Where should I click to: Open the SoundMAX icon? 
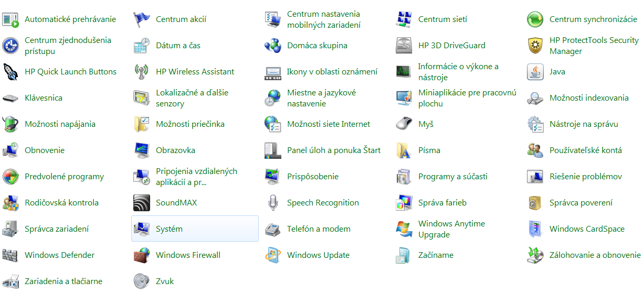click(x=141, y=203)
